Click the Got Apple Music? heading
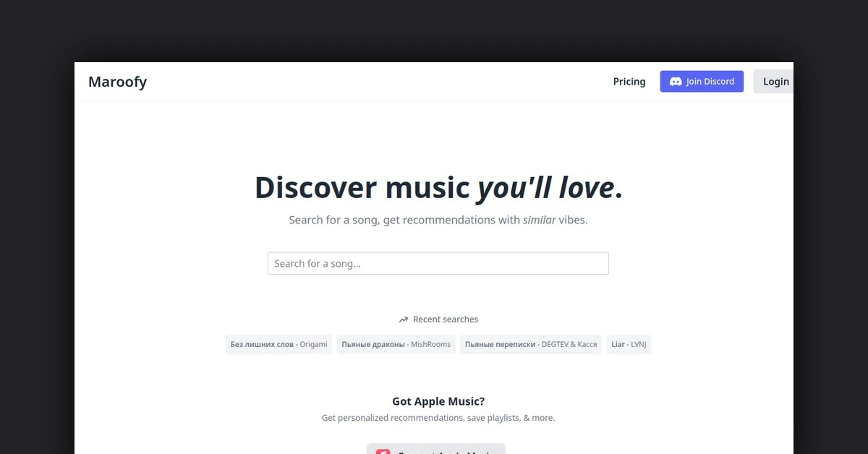This screenshot has width=868, height=454. [x=438, y=401]
